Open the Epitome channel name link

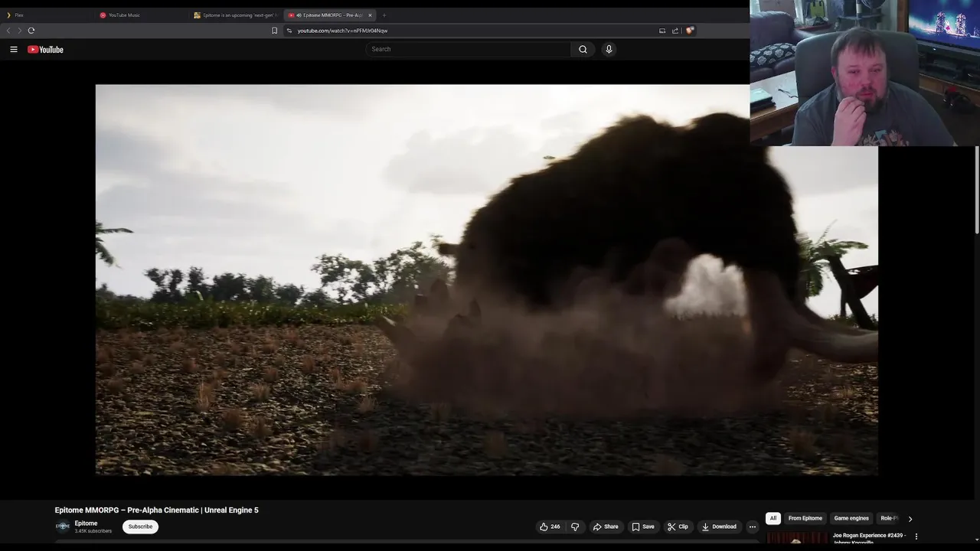click(x=86, y=523)
